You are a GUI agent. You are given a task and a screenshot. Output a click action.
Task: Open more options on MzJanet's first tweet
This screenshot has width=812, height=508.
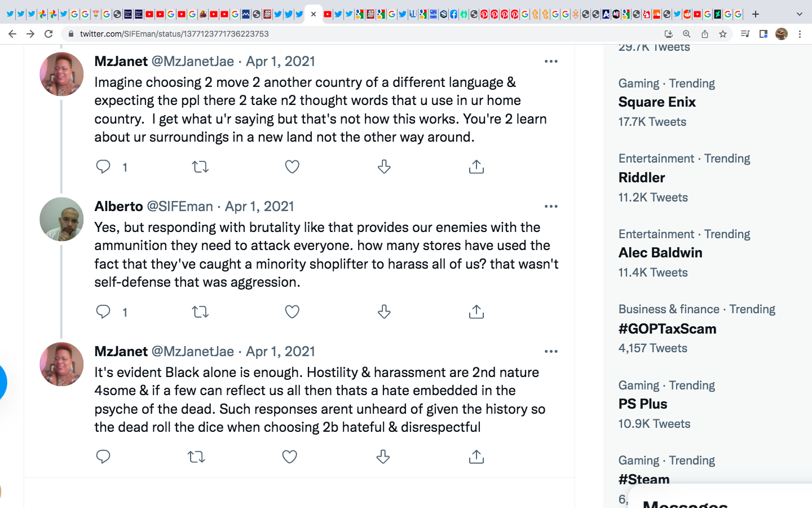551,62
